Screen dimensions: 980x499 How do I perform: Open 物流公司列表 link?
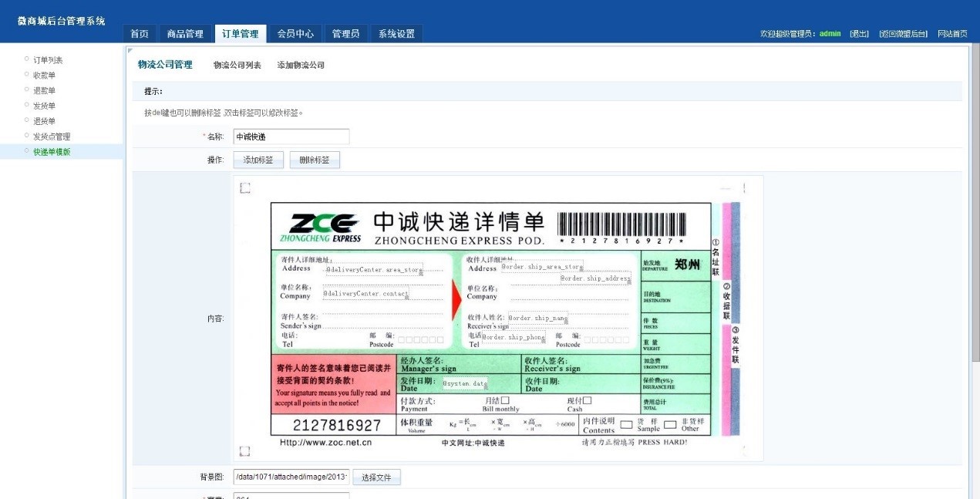click(x=237, y=65)
